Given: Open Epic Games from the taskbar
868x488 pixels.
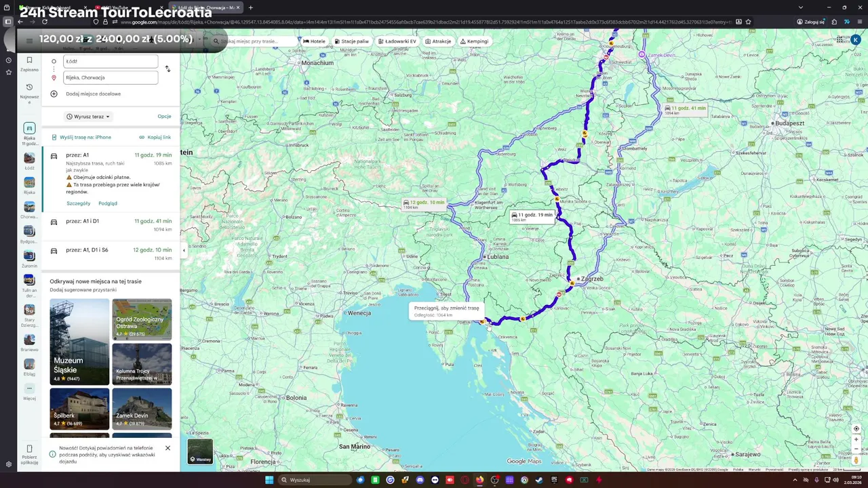Looking at the screenshot, I should point(554,480).
